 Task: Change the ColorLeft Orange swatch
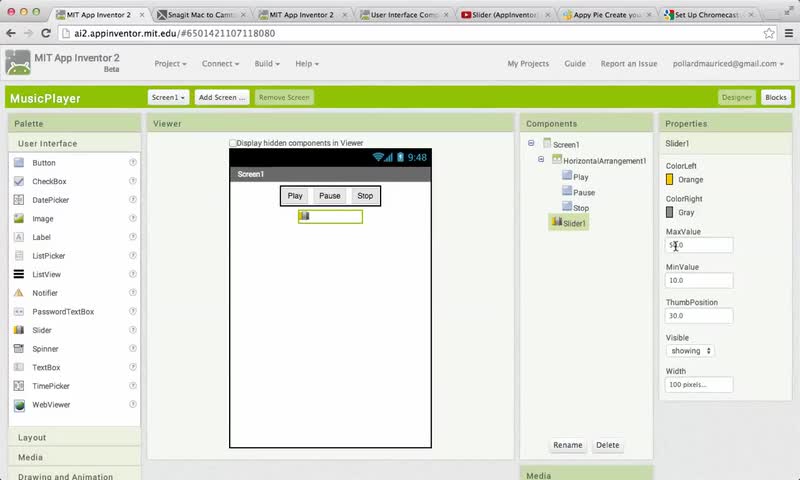pyautogui.click(x=669, y=180)
